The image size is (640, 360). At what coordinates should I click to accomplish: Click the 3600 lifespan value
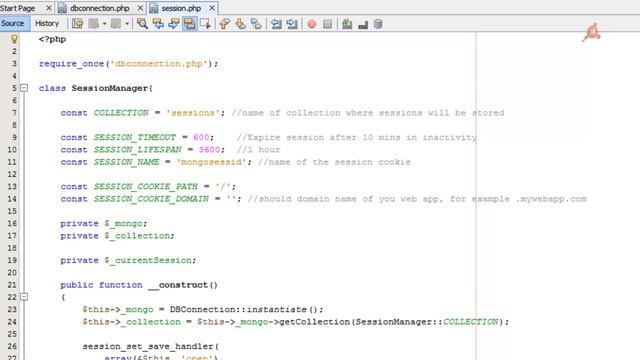pos(209,150)
